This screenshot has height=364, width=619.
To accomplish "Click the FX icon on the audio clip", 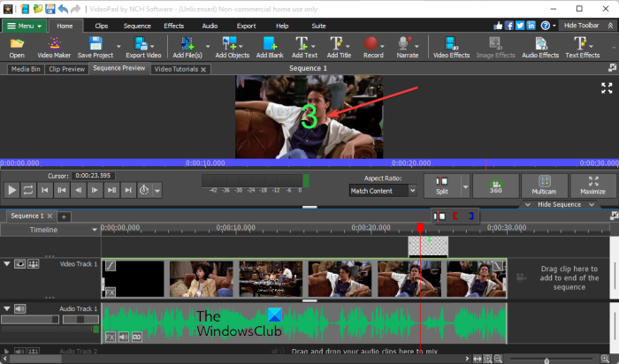I will [x=111, y=337].
